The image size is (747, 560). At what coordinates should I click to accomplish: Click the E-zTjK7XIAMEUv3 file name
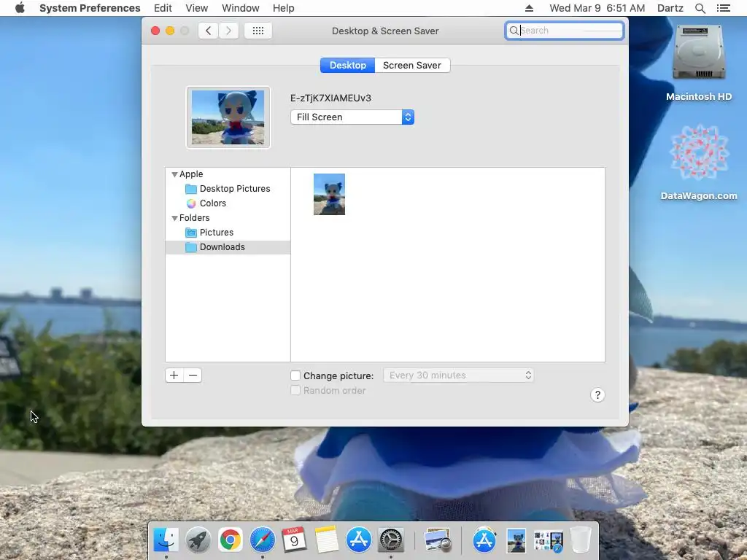[x=330, y=98]
